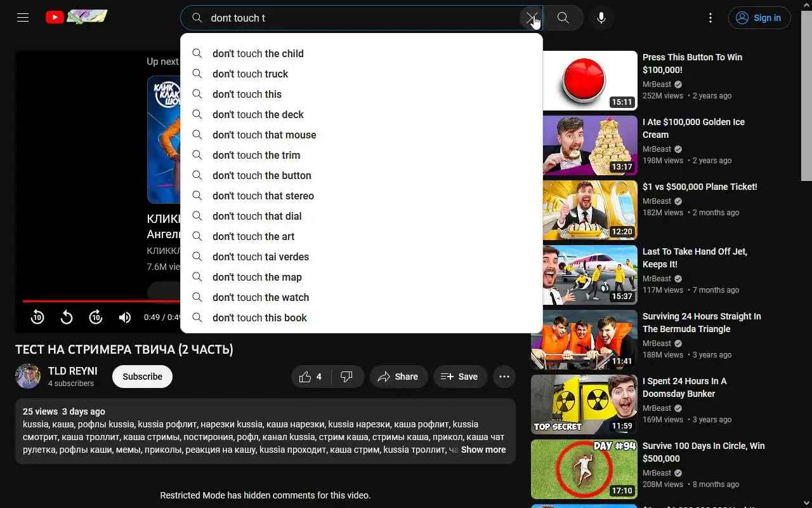
Task: Select suggestion "don't touch truck"
Action: (x=362, y=74)
